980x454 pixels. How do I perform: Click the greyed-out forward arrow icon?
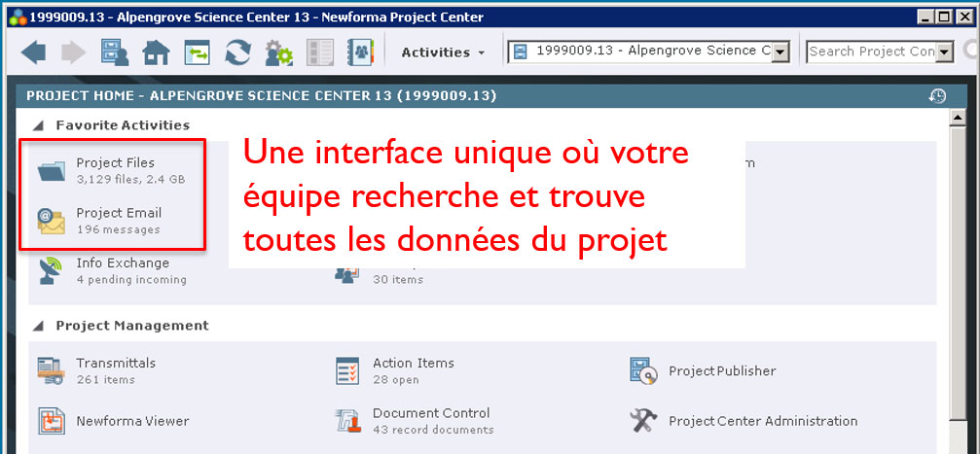pos(74,52)
